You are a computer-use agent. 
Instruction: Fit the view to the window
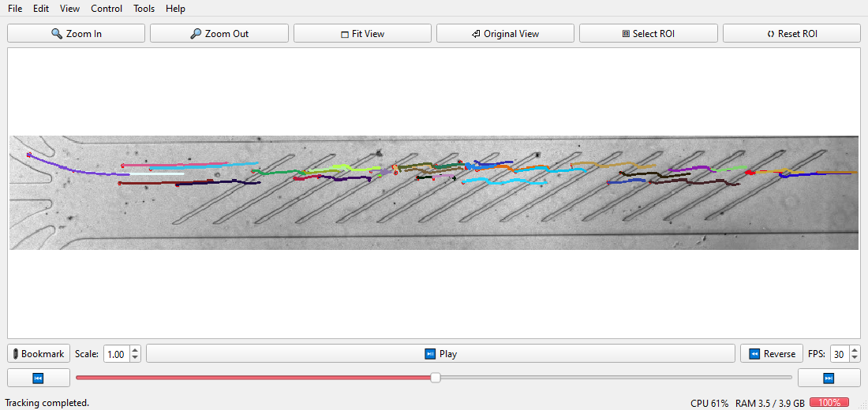pos(363,33)
